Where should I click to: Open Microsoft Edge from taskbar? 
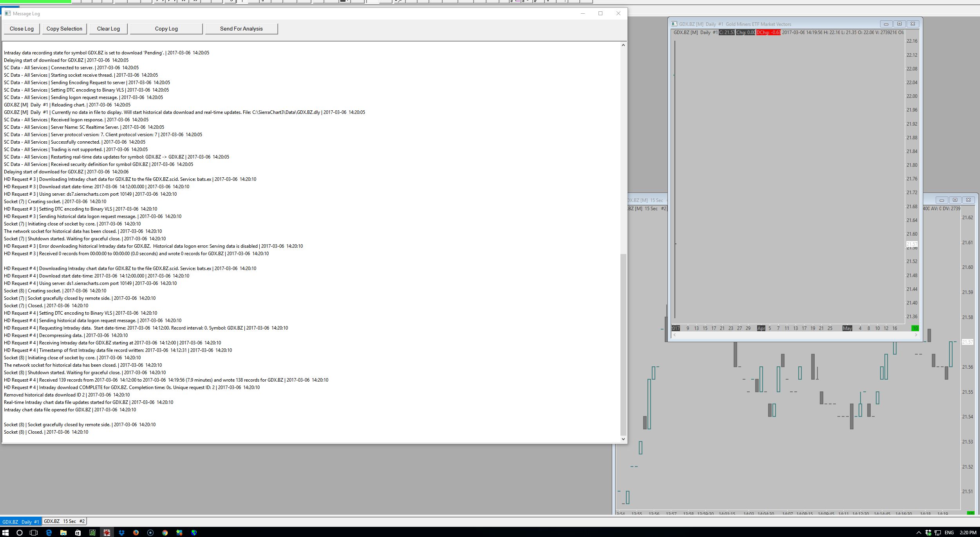[49, 532]
